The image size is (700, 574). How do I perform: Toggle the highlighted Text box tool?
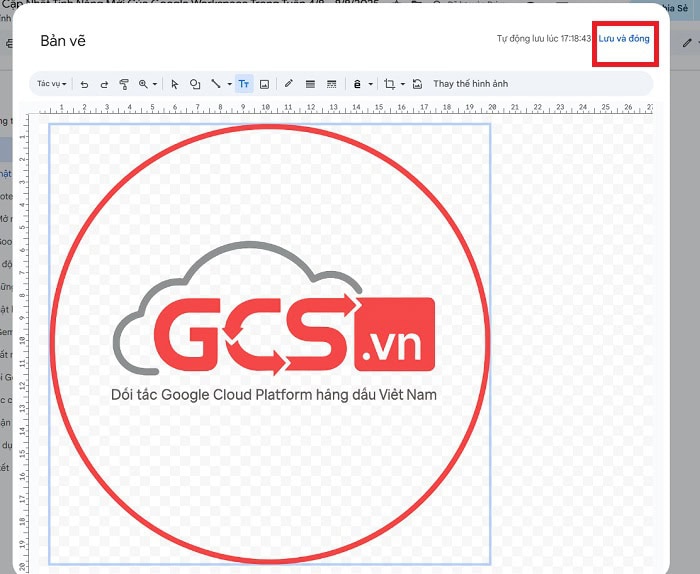coord(245,84)
